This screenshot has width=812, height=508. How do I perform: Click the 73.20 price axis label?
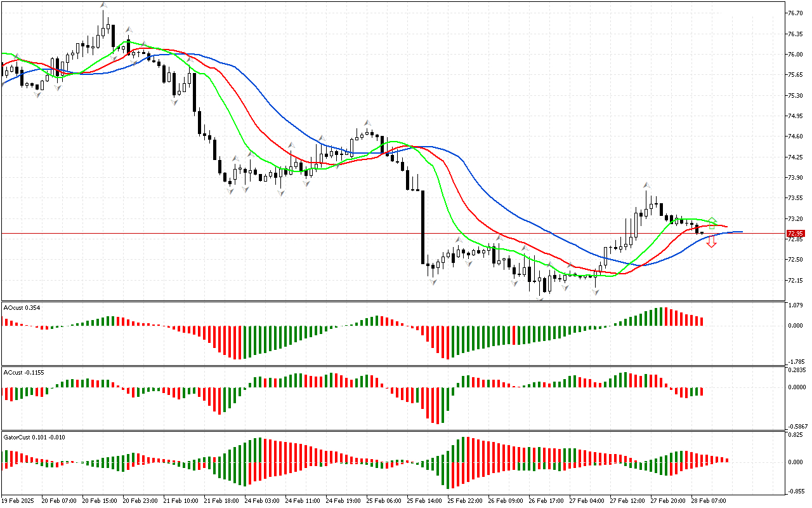pyautogui.click(x=795, y=219)
